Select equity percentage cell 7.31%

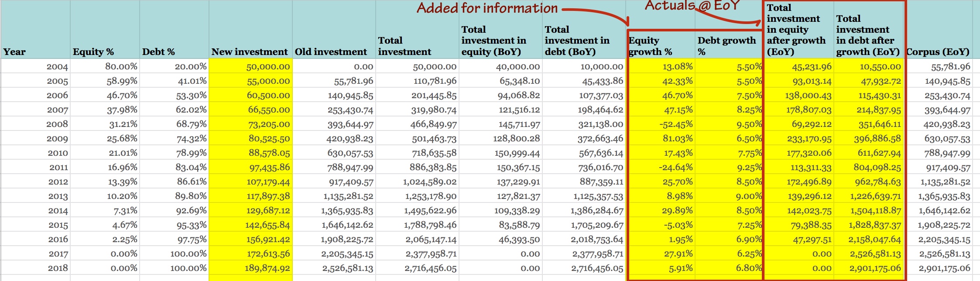105,210
